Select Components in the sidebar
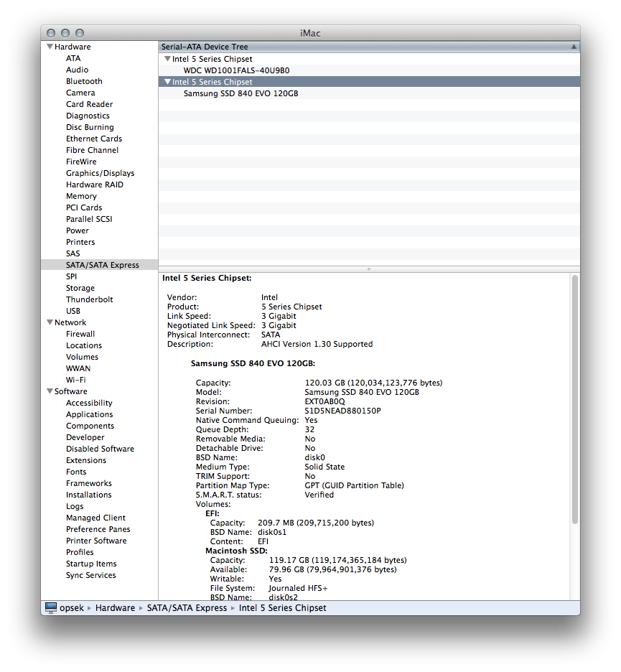Image resolution: width=621 pixels, height=672 pixels. (90, 426)
